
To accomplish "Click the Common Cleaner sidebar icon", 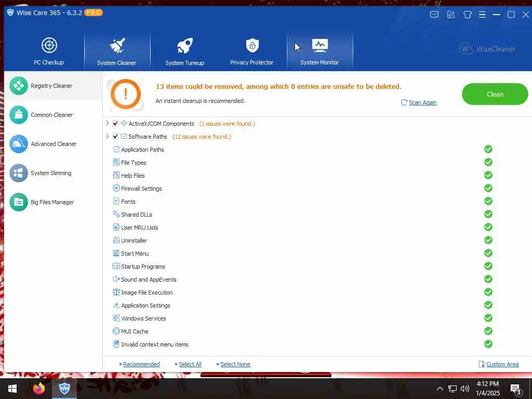I will pyautogui.click(x=19, y=115).
